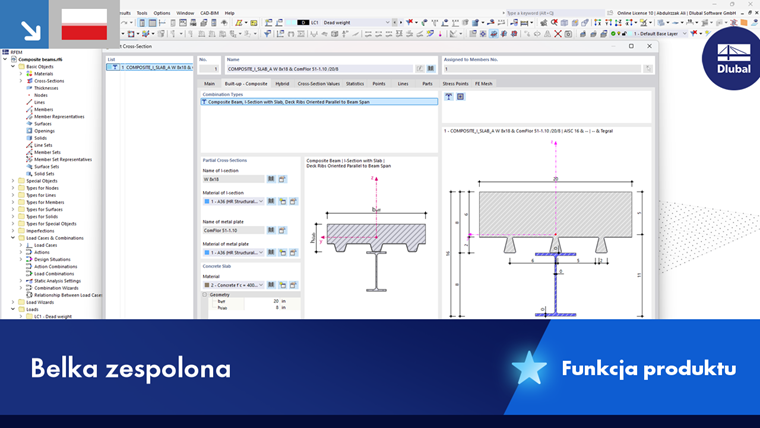760x428 pixels.
Task: Select Member Representatives in navigator
Action: pos(59,117)
